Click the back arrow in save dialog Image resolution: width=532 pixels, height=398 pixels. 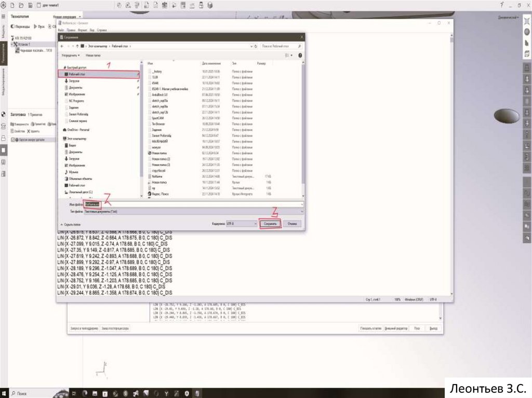(x=62, y=46)
